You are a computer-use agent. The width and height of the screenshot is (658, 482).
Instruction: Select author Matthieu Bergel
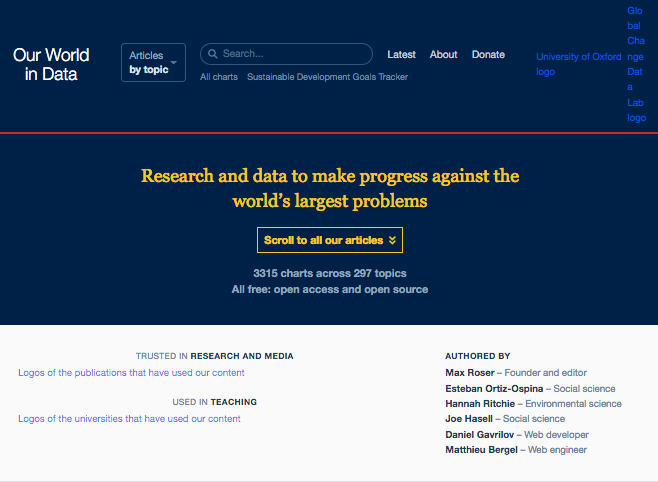pyautogui.click(x=481, y=450)
